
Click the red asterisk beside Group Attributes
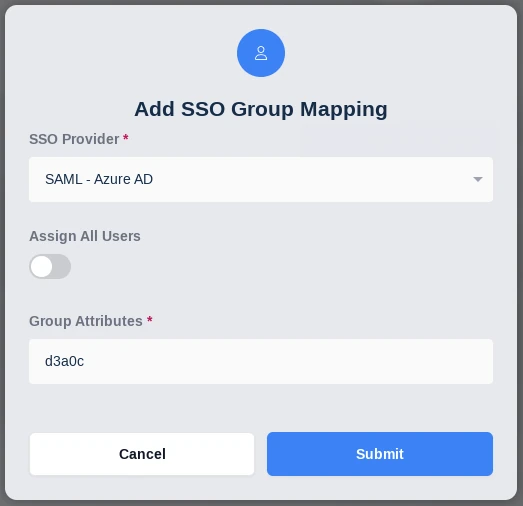pyautogui.click(x=150, y=320)
